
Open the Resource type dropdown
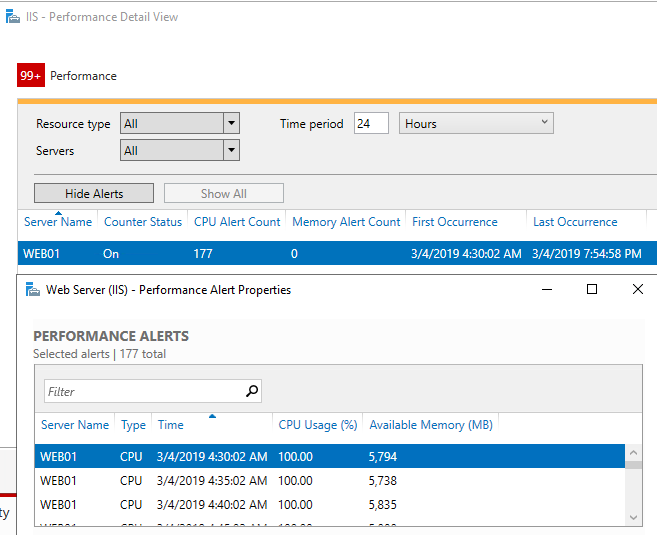180,123
